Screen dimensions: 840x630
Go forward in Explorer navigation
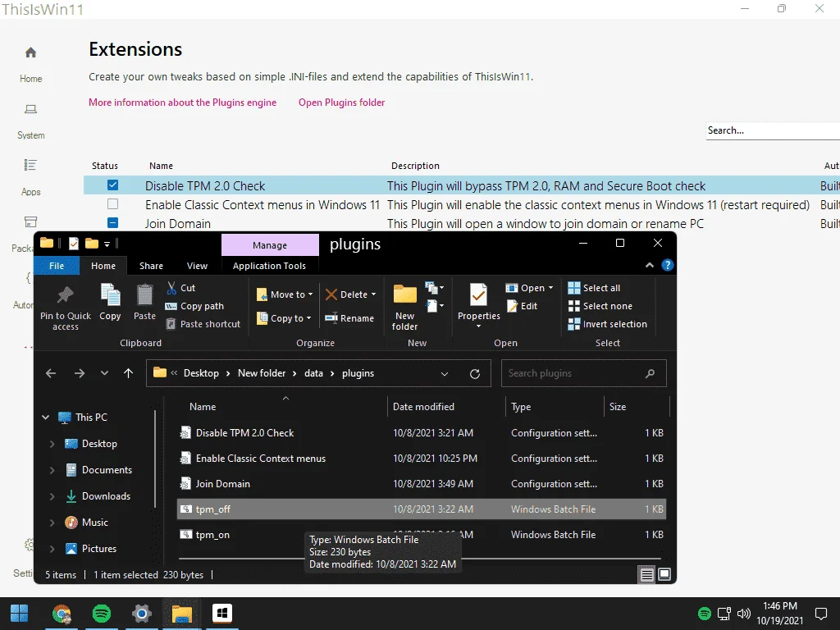point(80,373)
